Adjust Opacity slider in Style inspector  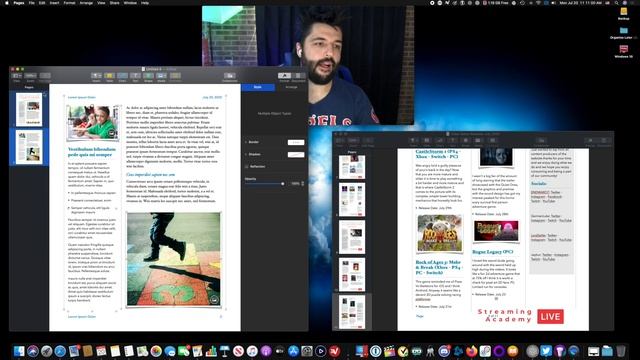[264, 184]
